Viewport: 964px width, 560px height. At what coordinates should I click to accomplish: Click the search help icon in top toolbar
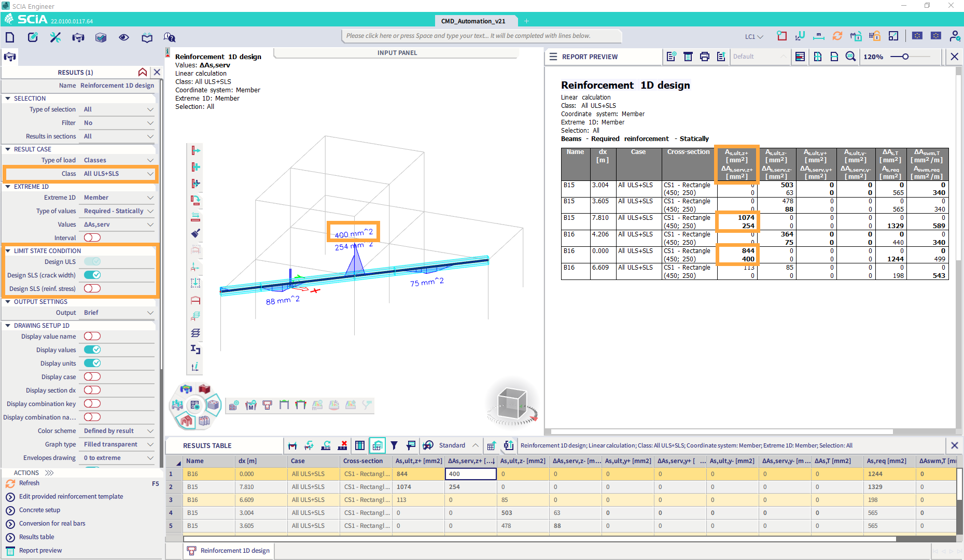pos(170,37)
